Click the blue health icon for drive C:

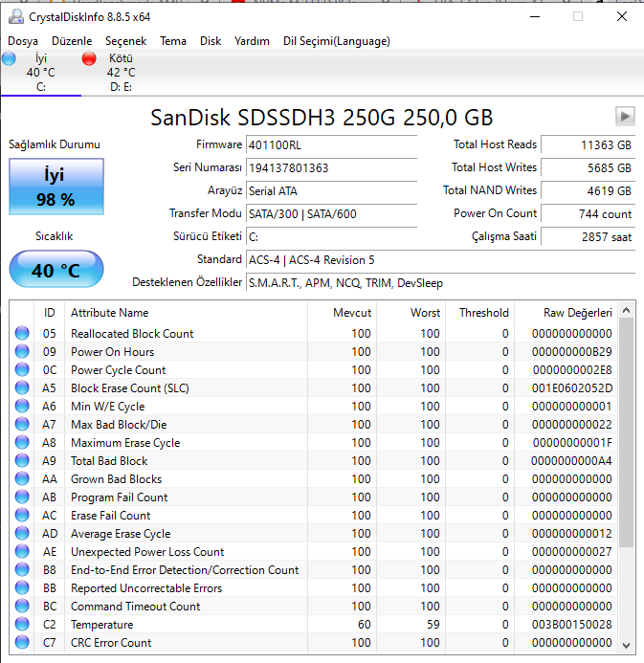(x=9, y=58)
